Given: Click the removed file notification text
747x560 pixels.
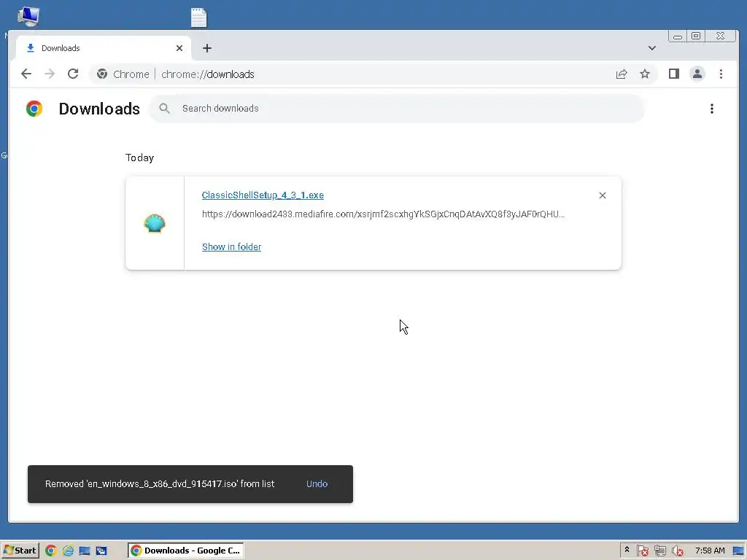Looking at the screenshot, I should coord(160,484).
